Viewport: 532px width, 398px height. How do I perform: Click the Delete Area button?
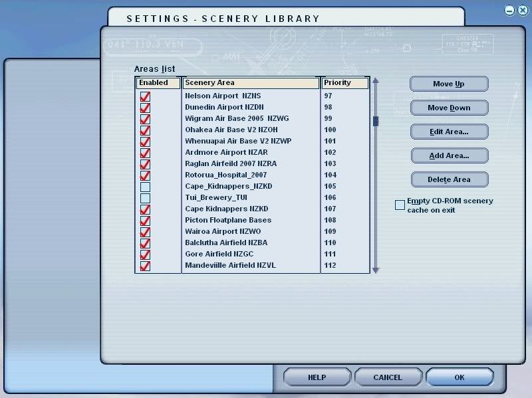point(449,179)
